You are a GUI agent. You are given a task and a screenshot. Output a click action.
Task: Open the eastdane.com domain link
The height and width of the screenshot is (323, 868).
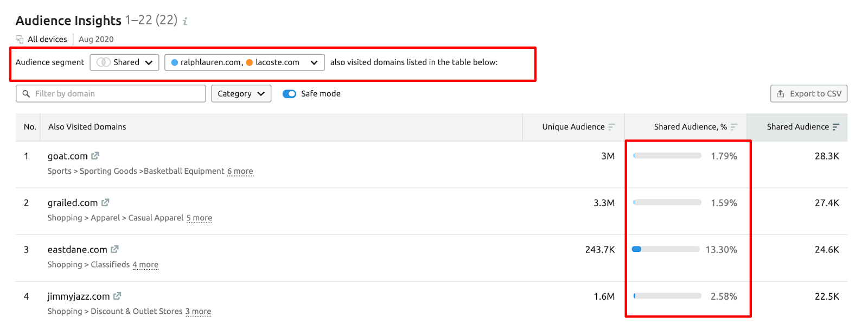[x=78, y=250]
